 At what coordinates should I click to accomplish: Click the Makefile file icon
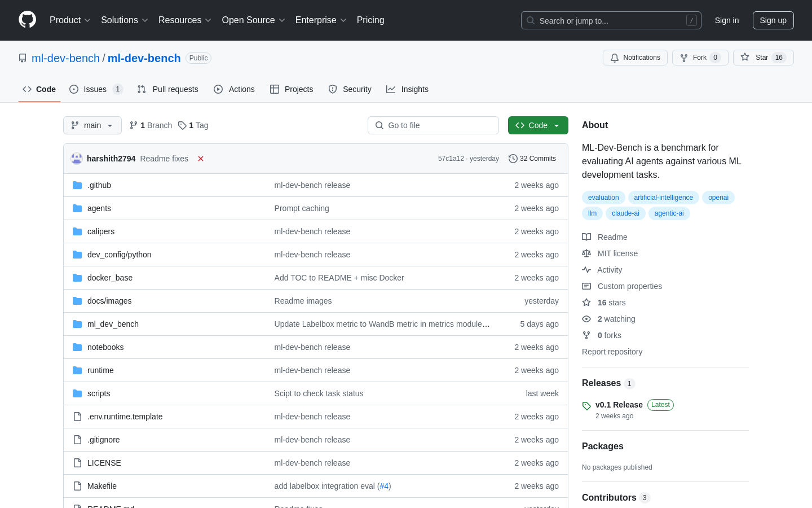tap(77, 486)
